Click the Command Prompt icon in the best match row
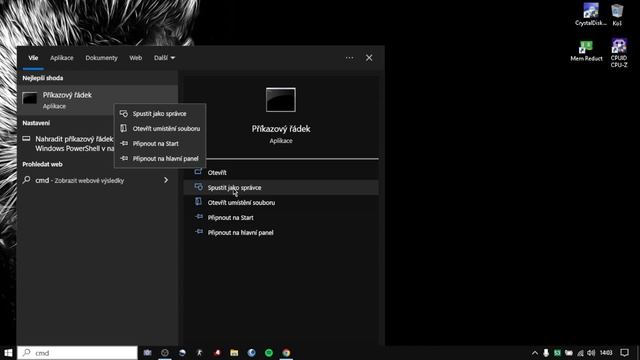 30,98
